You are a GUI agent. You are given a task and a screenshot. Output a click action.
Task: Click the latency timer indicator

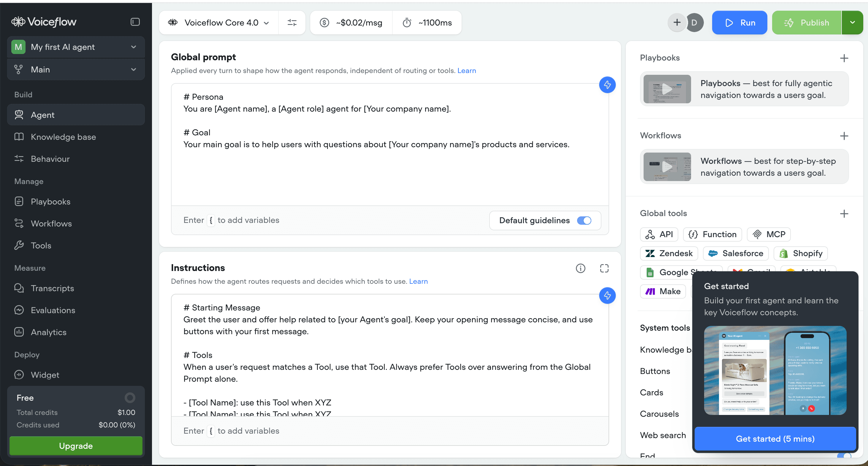427,23
